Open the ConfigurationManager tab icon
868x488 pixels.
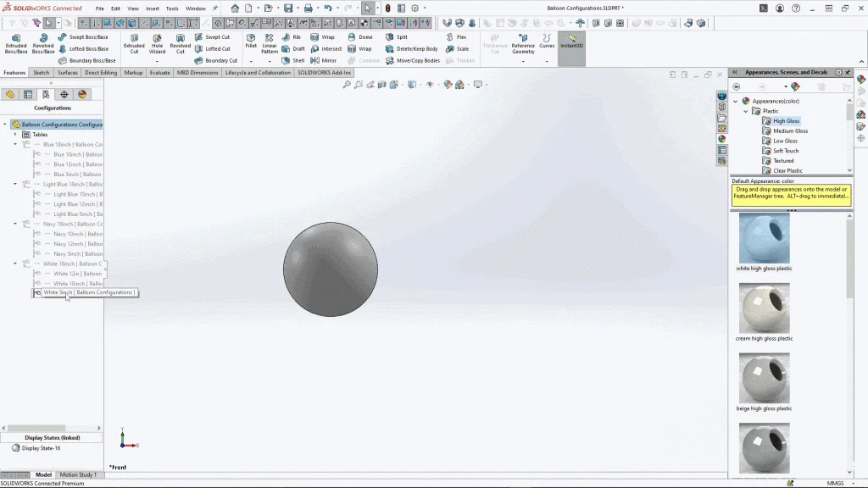pyautogui.click(x=46, y=94)
